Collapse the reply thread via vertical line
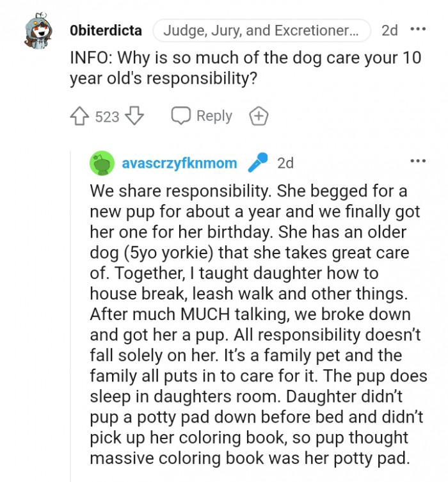This screenshot has height=482, width=448. click(x=70, y=320)
